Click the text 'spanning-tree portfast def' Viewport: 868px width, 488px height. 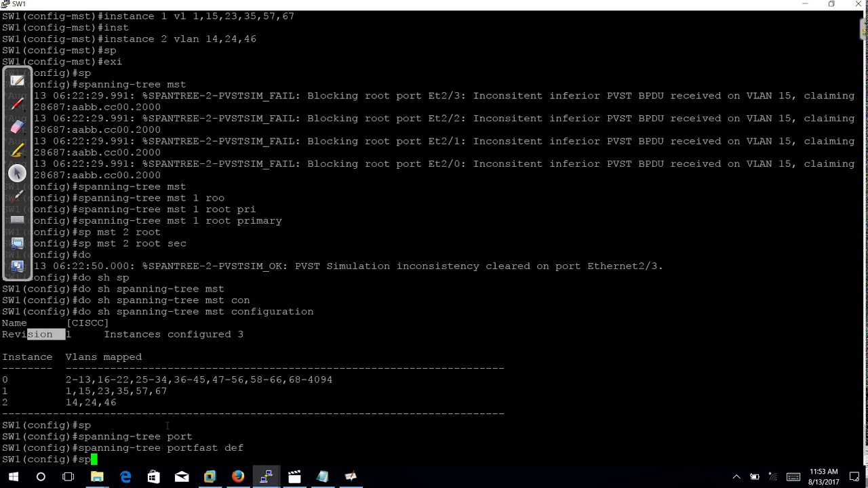point(161,448)
